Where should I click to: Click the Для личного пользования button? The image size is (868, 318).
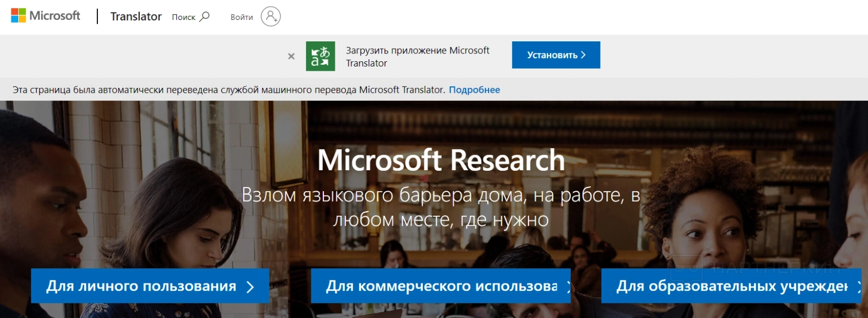coord(150,286)
